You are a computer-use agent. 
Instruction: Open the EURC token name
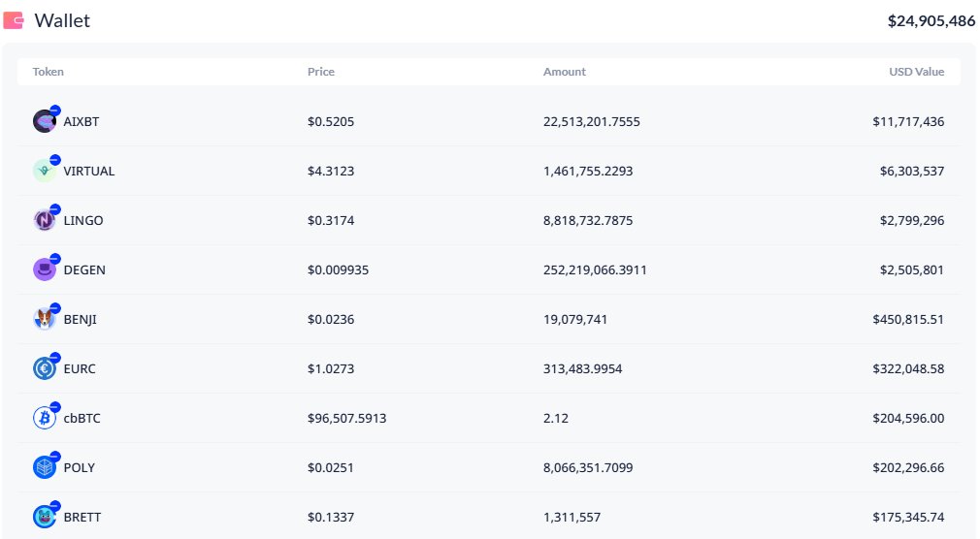click(x=80, y=368)
